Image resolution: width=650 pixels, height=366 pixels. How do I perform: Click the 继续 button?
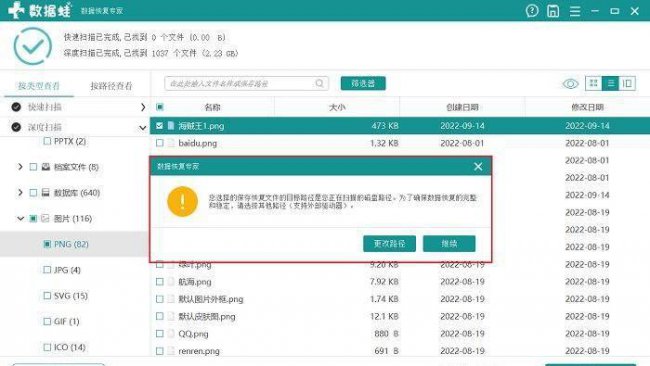[x=449, y=243]
